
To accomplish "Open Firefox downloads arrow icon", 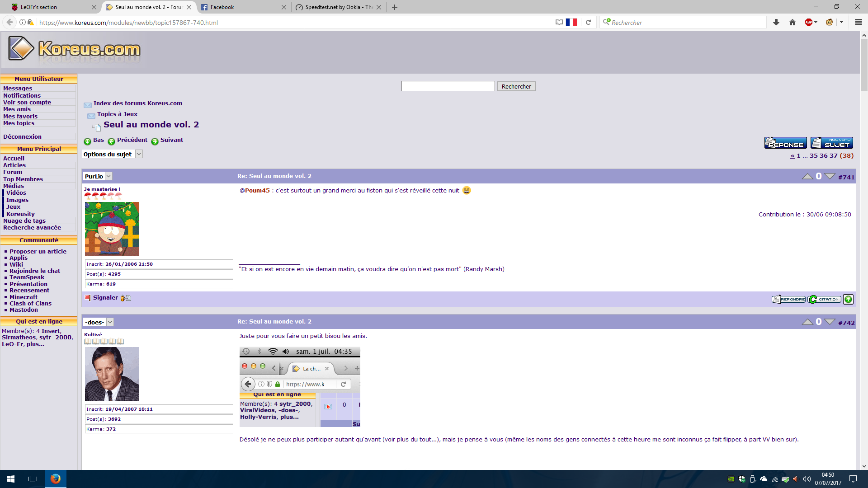I will (776, 22).
